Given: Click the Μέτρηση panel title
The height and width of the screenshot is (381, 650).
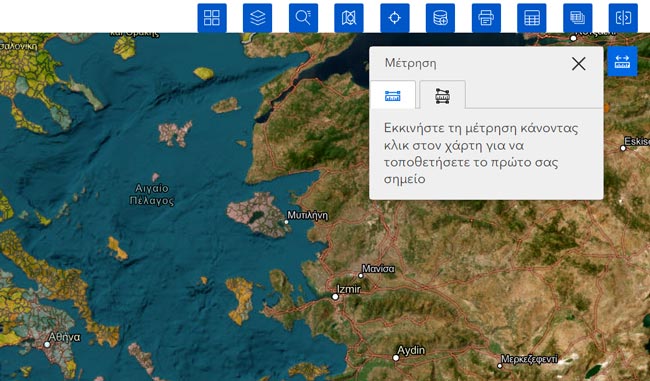Looking at the screenshot, I should [410, 63].
